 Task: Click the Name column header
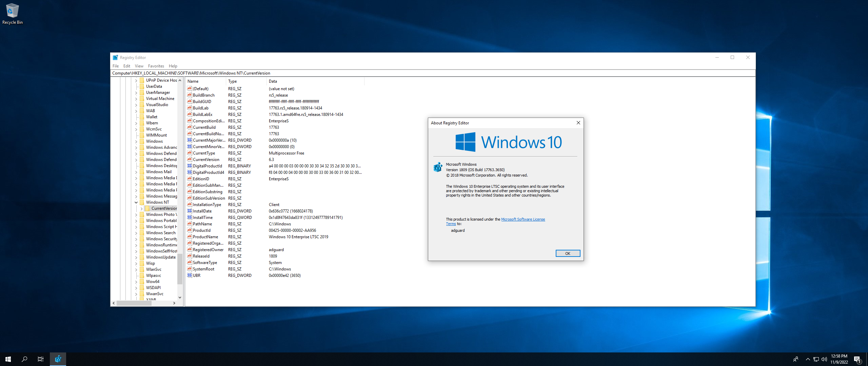206,81
